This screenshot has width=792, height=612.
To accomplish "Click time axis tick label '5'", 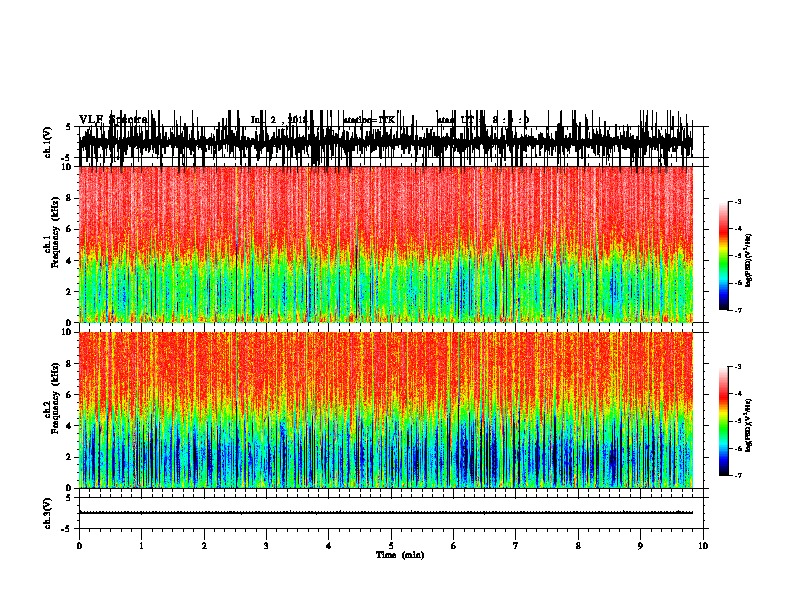I will (391, 546).
